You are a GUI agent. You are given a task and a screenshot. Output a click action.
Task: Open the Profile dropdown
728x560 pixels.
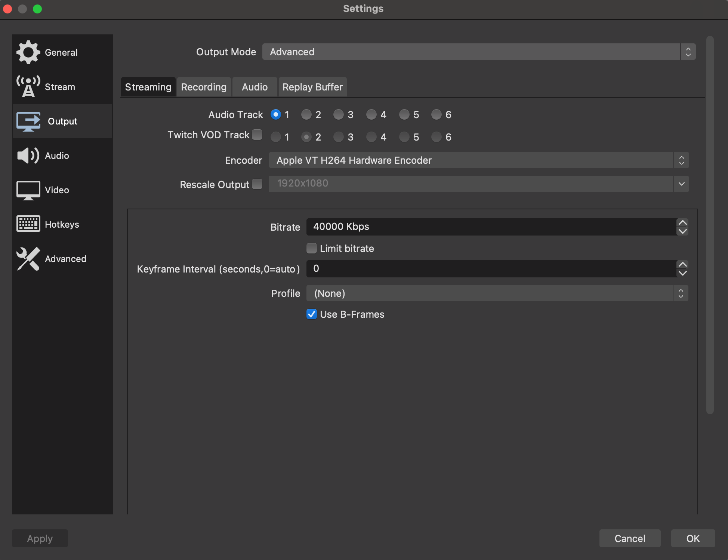coord(497,293)
